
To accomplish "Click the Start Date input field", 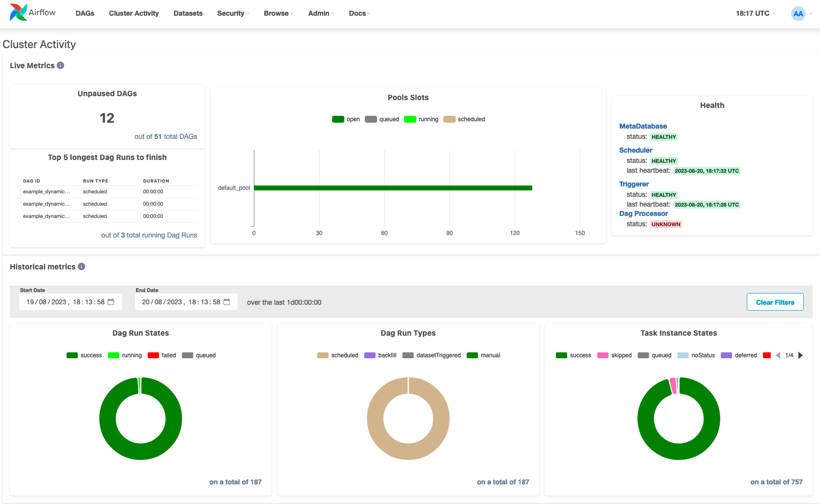I will coord(71,302).
